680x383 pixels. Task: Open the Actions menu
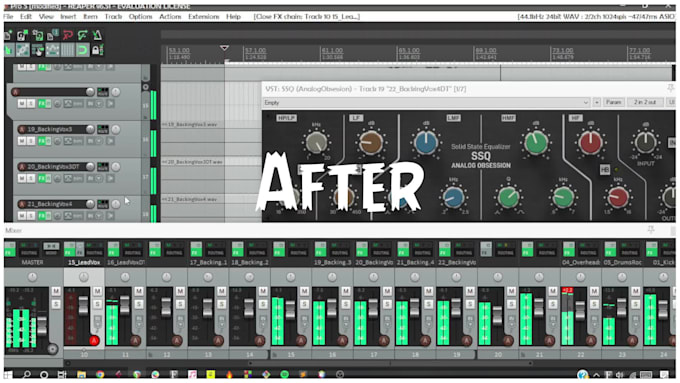tap(170, 16)
